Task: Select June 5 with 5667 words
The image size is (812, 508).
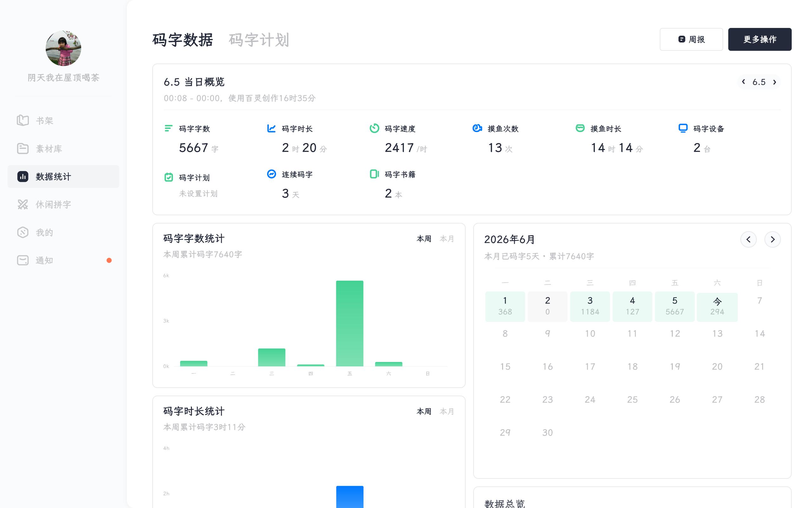Action: click(x=675, y=306)
